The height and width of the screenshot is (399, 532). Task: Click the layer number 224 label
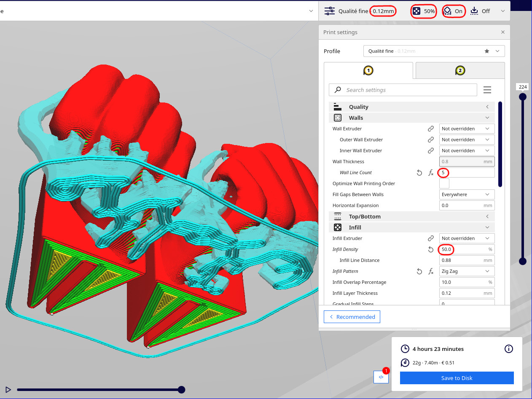coord(523,87)
